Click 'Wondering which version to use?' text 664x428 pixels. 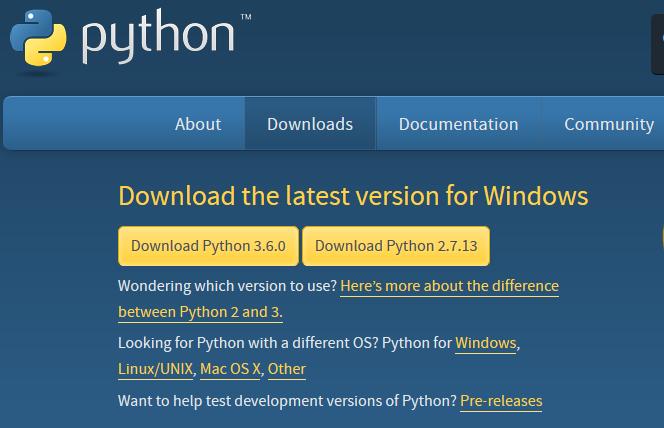227,286
